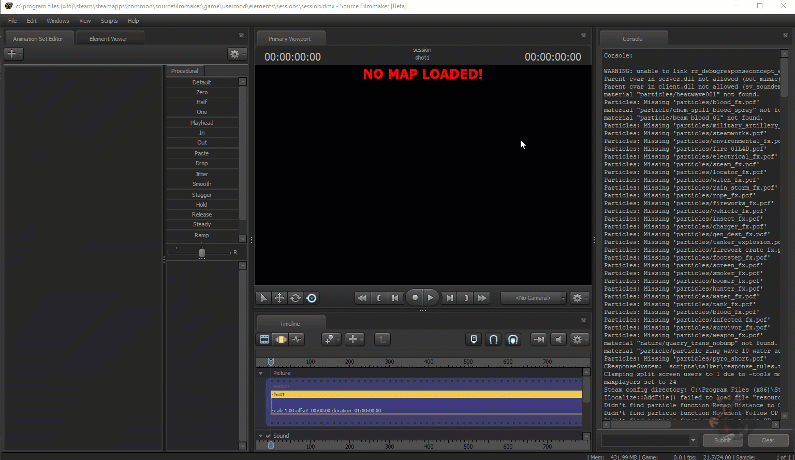Open the Scripts menu

click(x=109, y=21)
